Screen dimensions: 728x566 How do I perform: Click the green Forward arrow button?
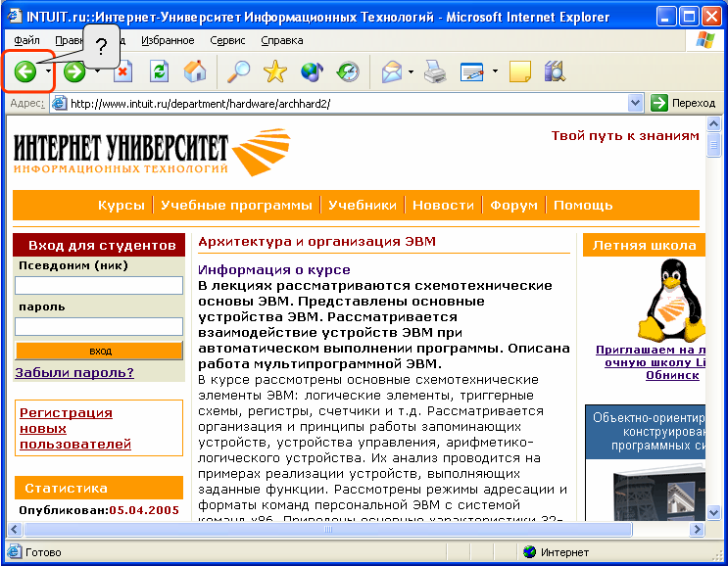tap(74, 71)
